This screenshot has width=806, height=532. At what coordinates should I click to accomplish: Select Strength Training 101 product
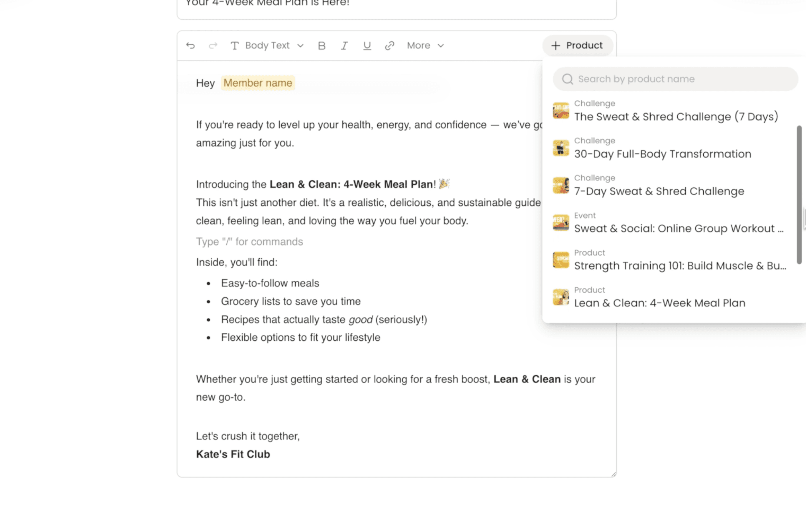[680, 266]
